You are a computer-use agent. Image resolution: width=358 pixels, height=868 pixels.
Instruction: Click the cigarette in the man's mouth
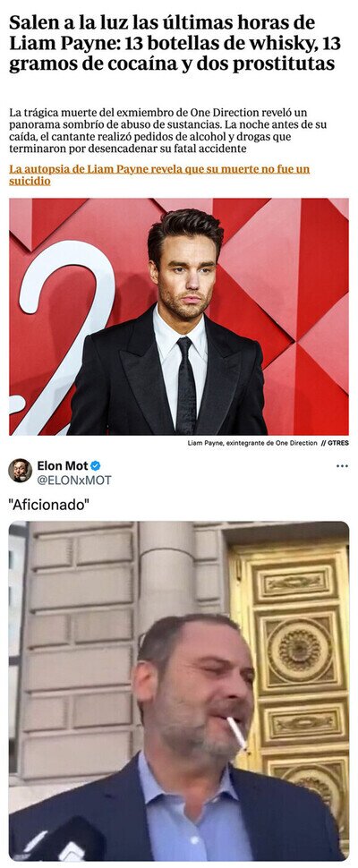click(x=237, y=733)
